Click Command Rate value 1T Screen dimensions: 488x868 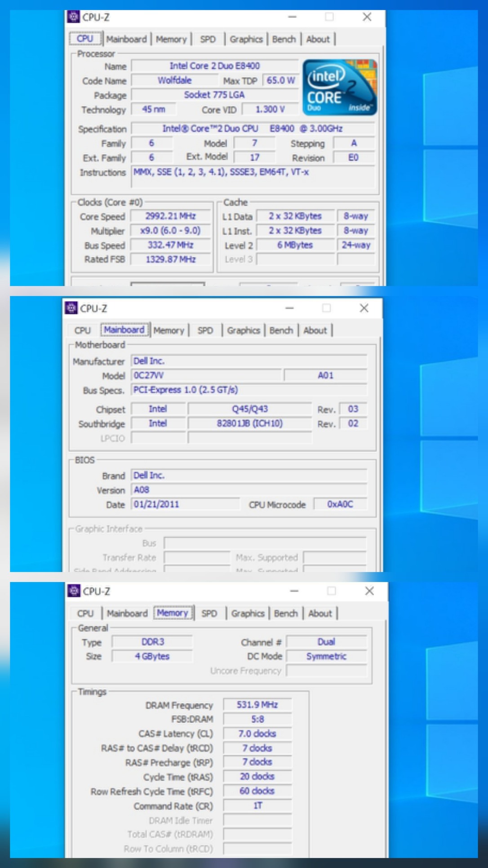(x=257, y=806)
